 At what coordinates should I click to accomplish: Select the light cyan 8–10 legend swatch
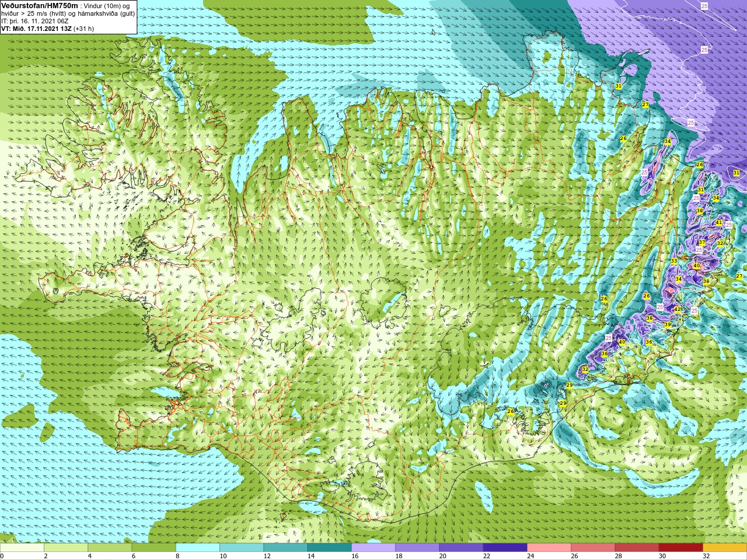click(198, 548)
